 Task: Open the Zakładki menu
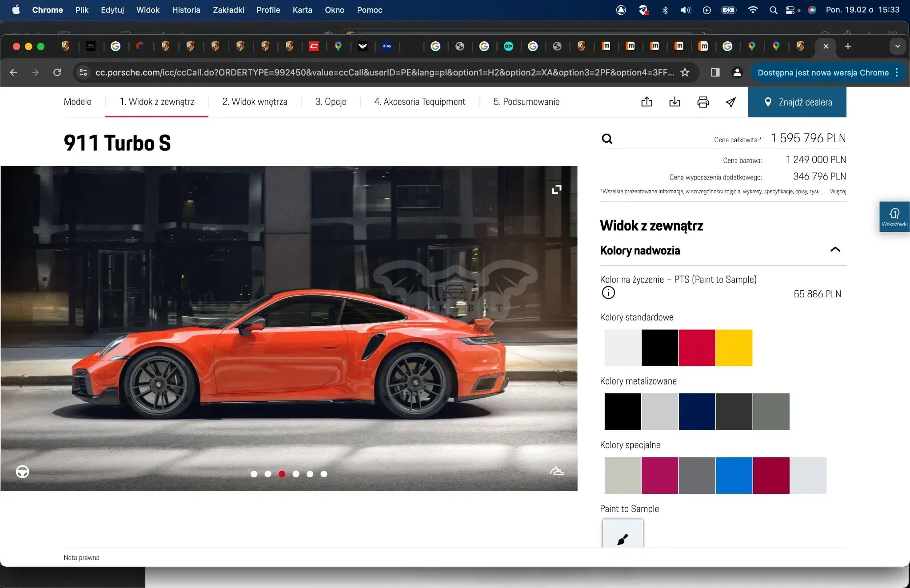228,10
